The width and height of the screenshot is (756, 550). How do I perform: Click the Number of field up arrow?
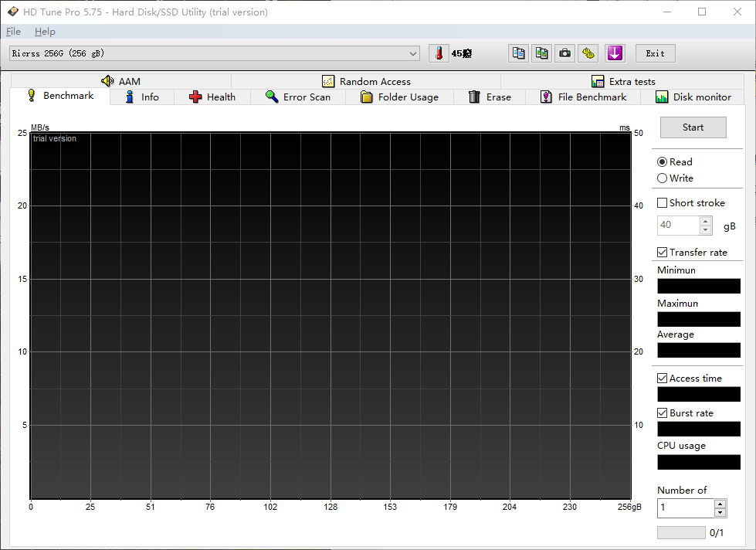(x=719, y=504)
